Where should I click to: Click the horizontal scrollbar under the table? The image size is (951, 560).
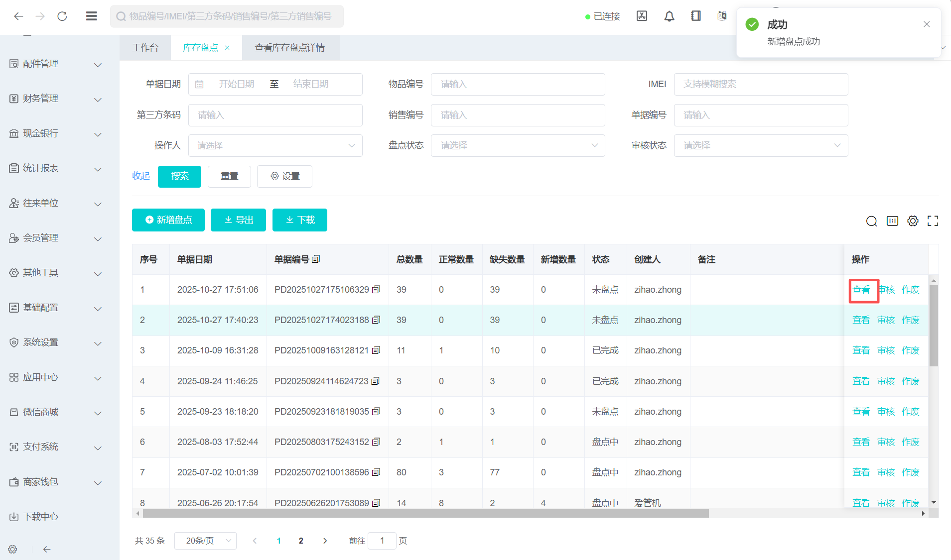tap(425, 514)
